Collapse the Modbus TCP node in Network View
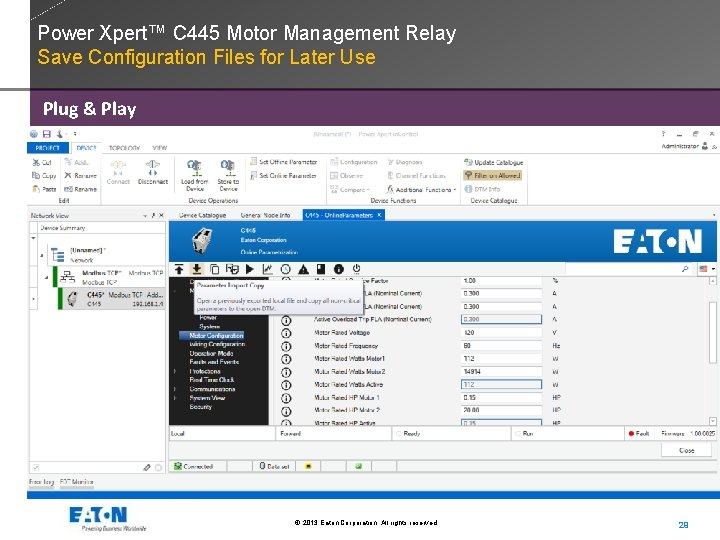This screenshot has width=720, height=540. coord(46,277)
